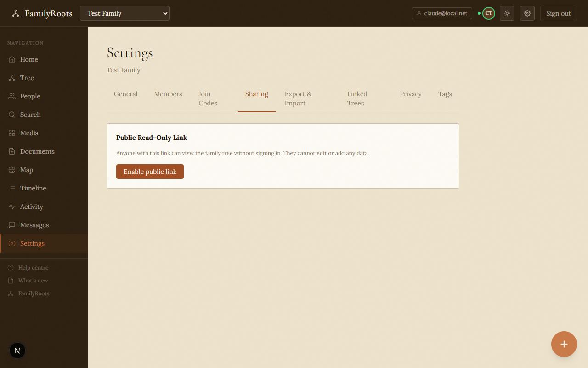Click the Sign out button
Image resolution: width=588 pixels, height=368 pixels.
559,13
